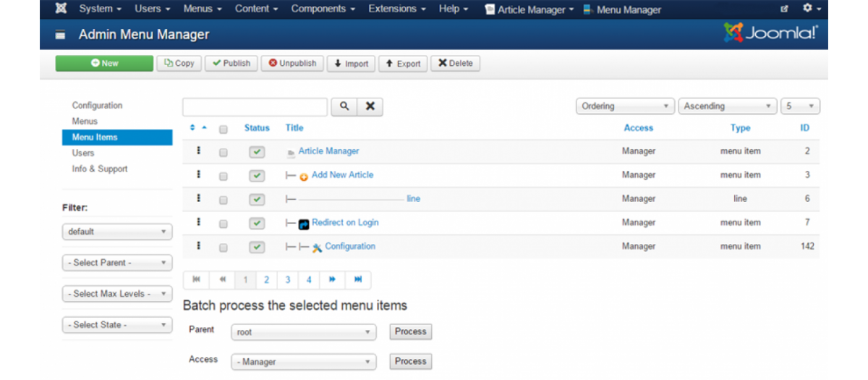The height and width of the screenshot is (380, 868).
Task: Open the Extensions menu
Action: pyautogui.click(x=397, y=9)
